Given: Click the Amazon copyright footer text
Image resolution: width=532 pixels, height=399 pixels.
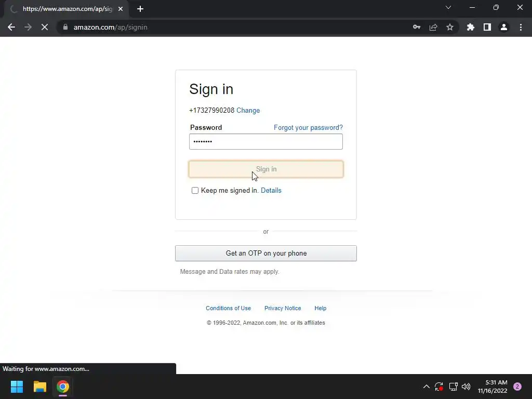Looking at the screenshot, I should click(265, 323).
